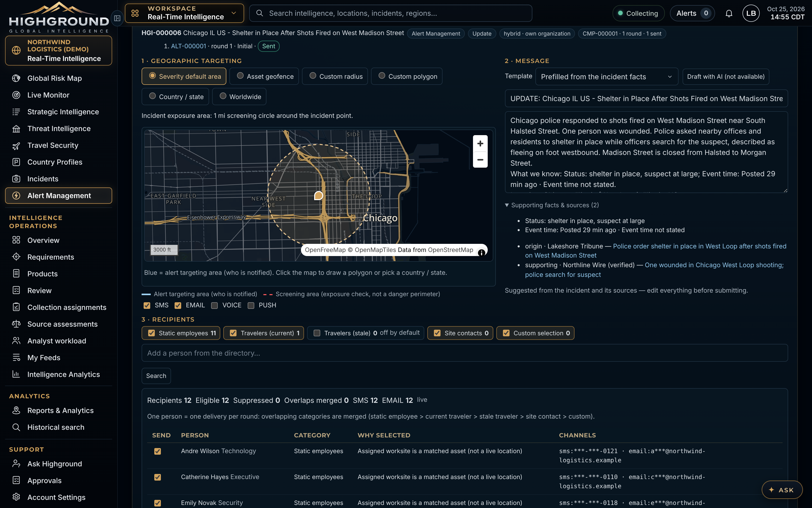Open the message Template dropdown
Screen dimensions: 812x508
coord(607,77)
